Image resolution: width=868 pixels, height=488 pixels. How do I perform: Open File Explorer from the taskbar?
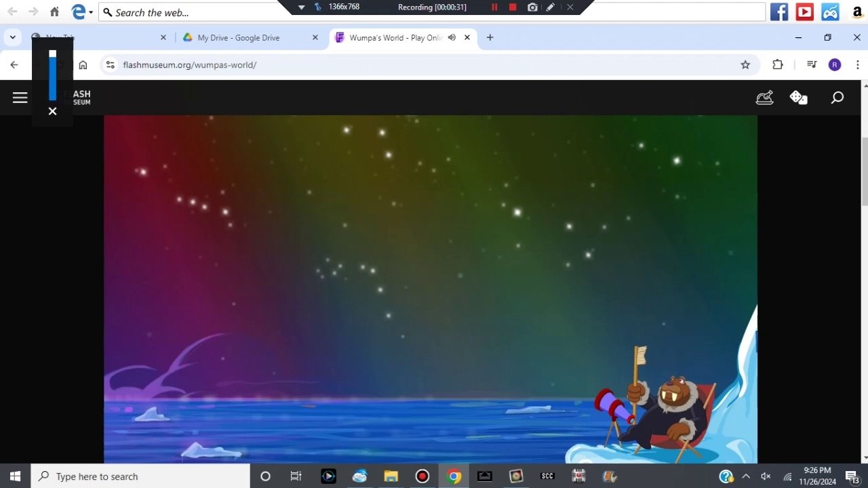click(391, 476)
